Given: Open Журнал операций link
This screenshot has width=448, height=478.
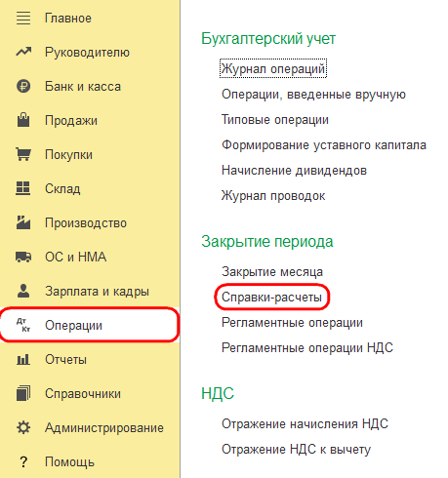Looking at the screenshot, I should click(273, 68).
